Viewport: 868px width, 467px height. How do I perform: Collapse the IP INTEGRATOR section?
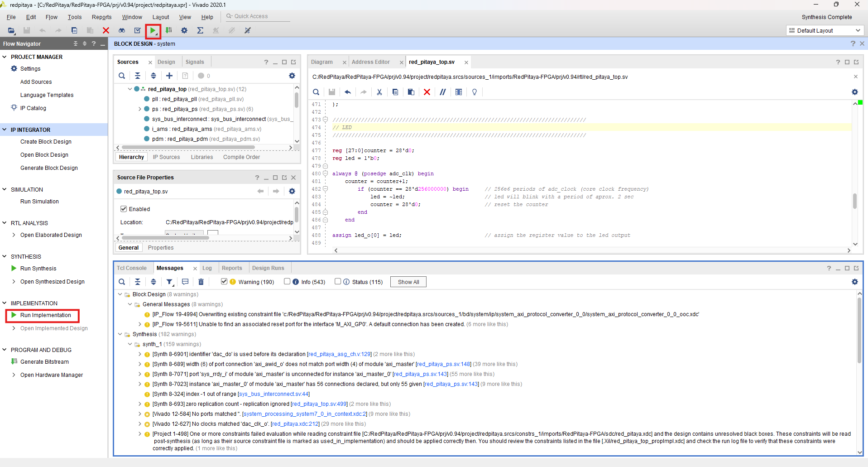[x=5, y=130]
